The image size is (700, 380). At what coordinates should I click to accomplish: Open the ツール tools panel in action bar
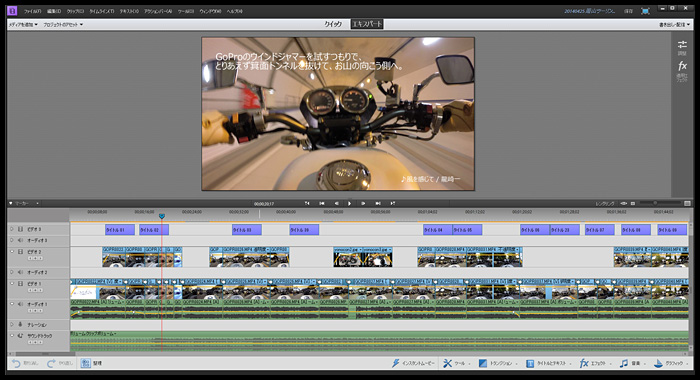[456, 363]
